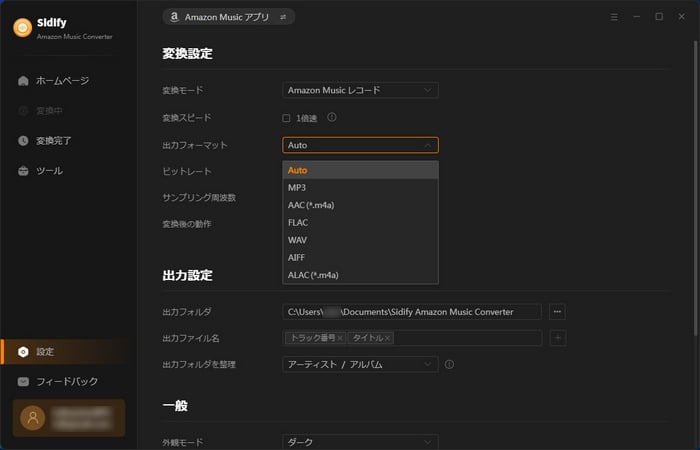Choose AAC (*.m4a) output format
The width and height of the screenshot is (700, 450).
pyautogui.click(x=360, y=205)
